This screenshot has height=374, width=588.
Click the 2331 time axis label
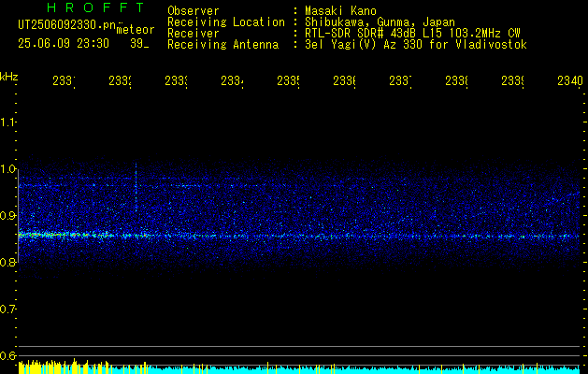coord(64,80)
